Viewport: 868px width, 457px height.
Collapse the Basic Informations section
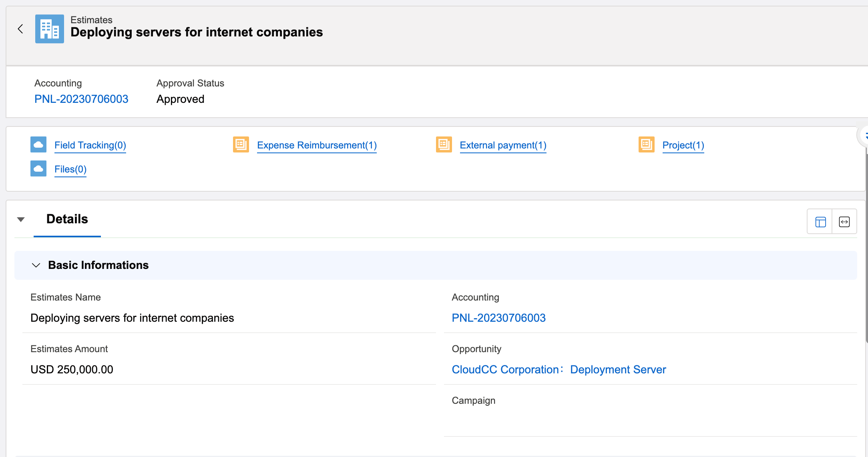tap(36, 265)
